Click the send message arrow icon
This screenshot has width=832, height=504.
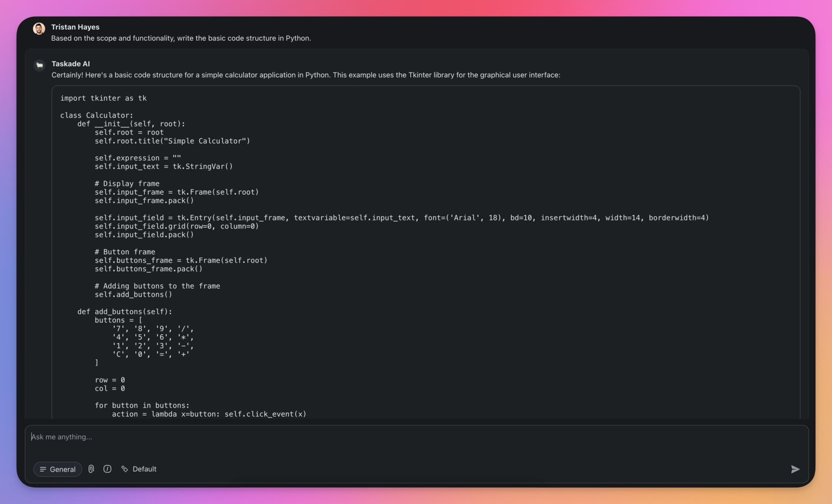click(795, 469)
